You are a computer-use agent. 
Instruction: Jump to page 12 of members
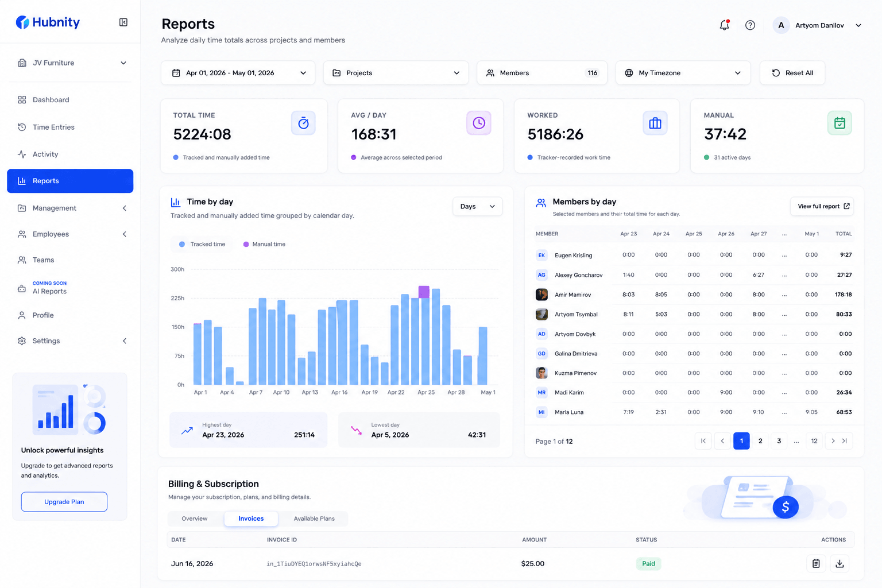pos(814,441)
